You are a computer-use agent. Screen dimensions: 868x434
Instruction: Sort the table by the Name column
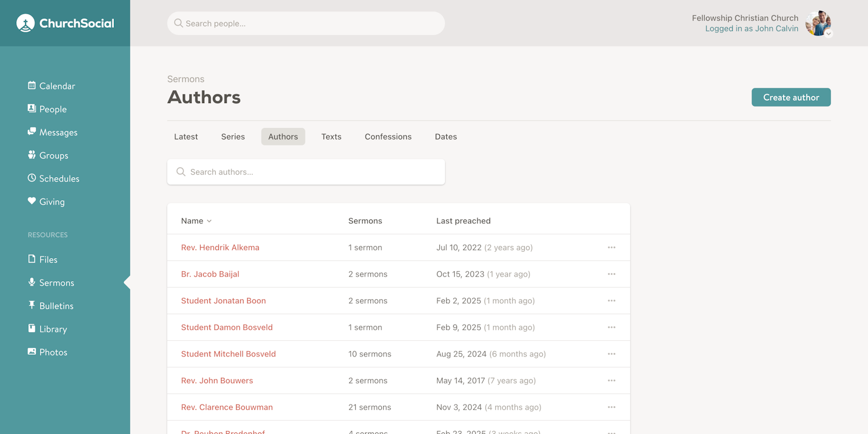click(x=196, y=220)
